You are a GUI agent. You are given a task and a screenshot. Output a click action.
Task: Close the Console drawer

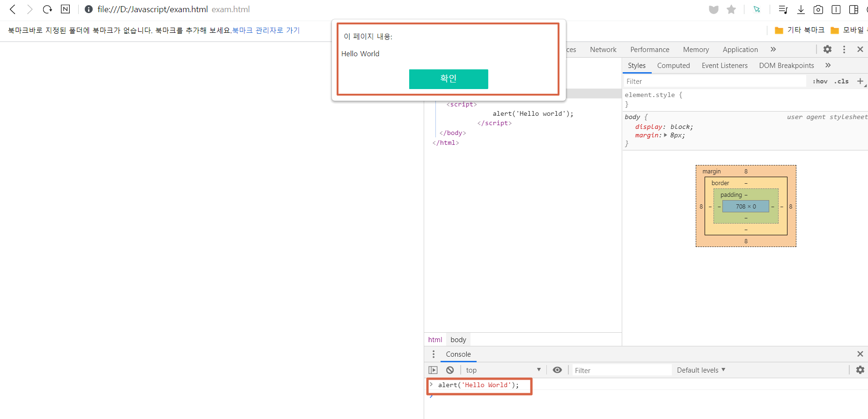click(x=860, y=354)
